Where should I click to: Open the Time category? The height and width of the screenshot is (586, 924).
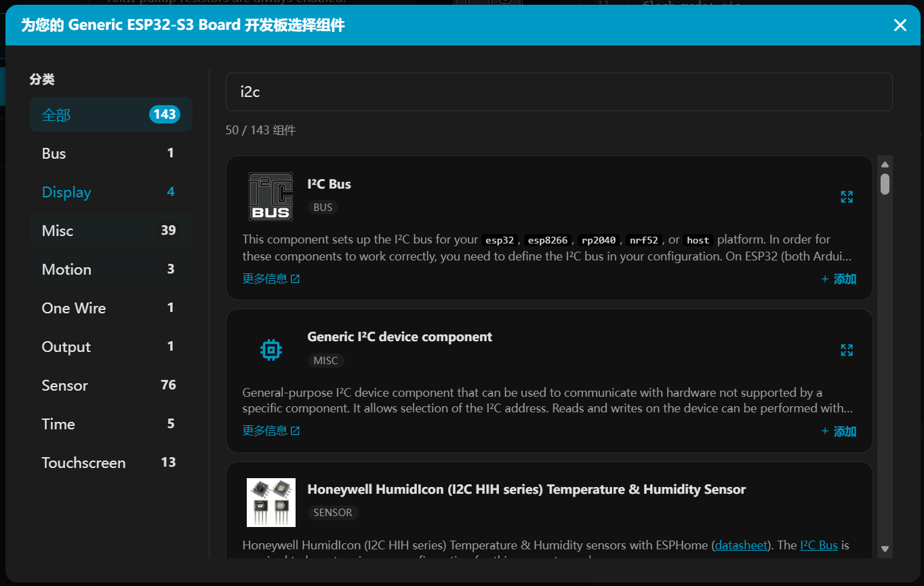tap(111, 424)
